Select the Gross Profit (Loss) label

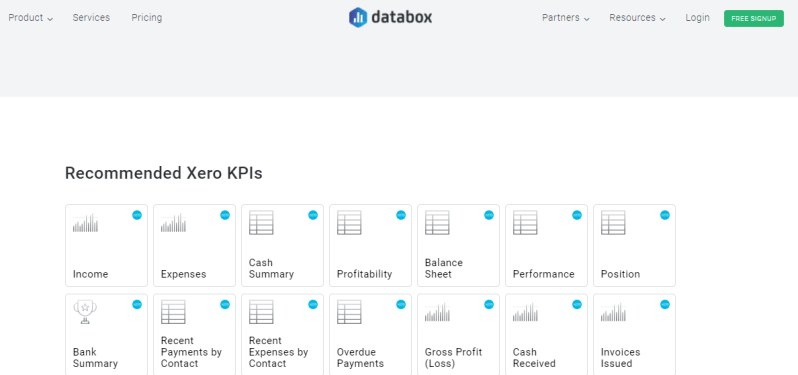(453, 358)
